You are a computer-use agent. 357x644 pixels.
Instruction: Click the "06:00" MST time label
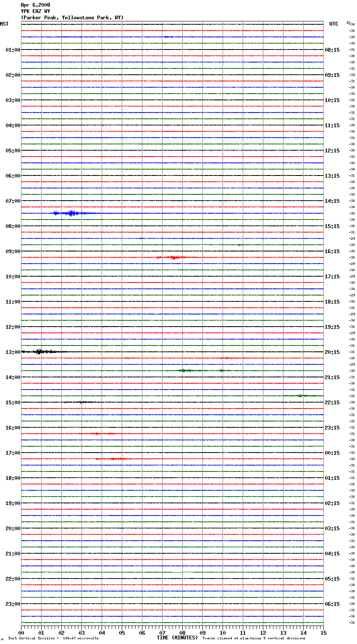pos(13,176)
